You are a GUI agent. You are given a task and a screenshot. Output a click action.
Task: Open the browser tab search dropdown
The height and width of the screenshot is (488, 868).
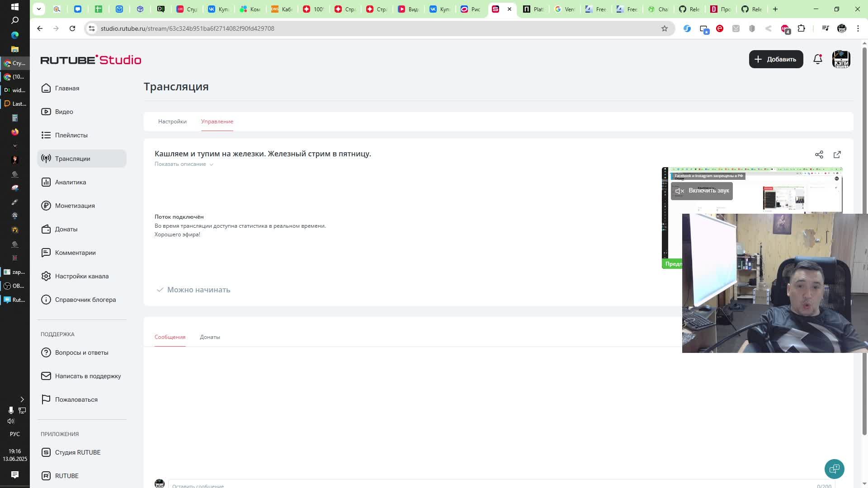pyautogui.click(x=39, y=9)
